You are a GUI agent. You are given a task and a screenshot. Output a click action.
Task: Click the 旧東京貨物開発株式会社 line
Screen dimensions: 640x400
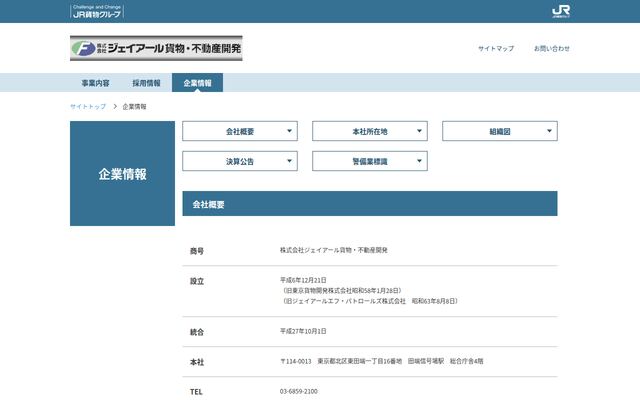coord(341,291)
